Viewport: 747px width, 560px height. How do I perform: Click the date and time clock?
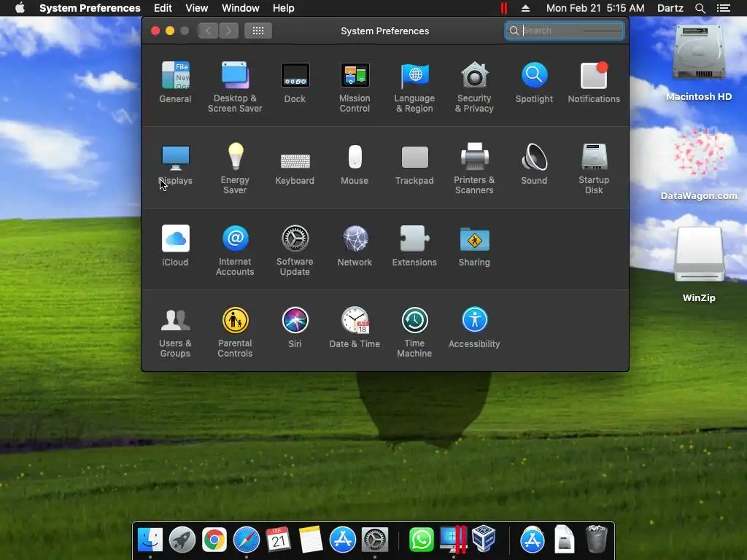pos(595,8)
